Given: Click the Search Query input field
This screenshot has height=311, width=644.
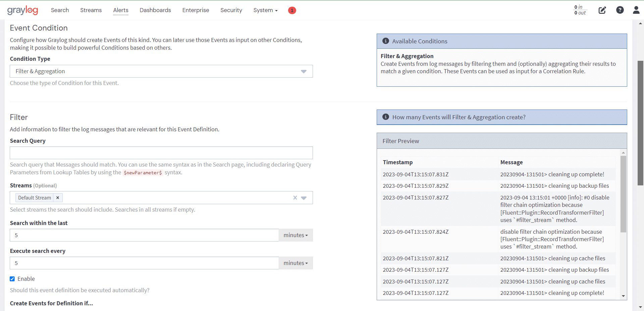Looking at the screenshot, I should pos(161,153).
